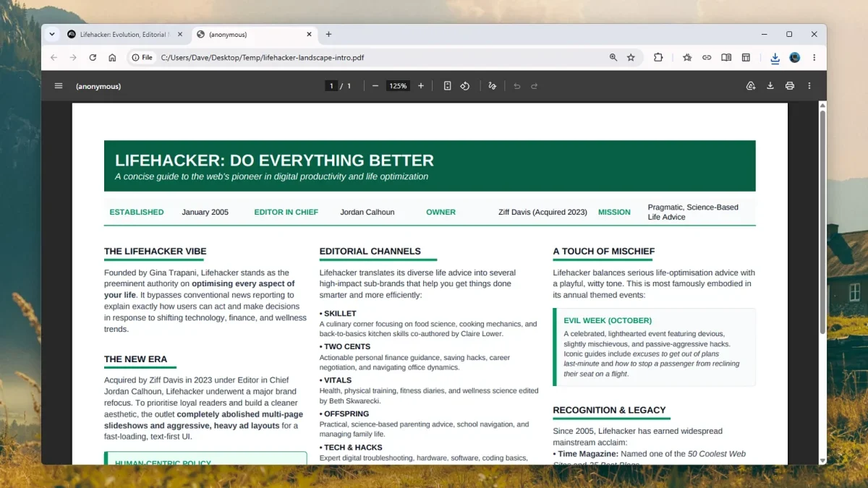The height and width of the screenshot is (488, 868).
Task: Click the layout panel toolbar icon
Action: pyautogui.click(x=746, y=57)
